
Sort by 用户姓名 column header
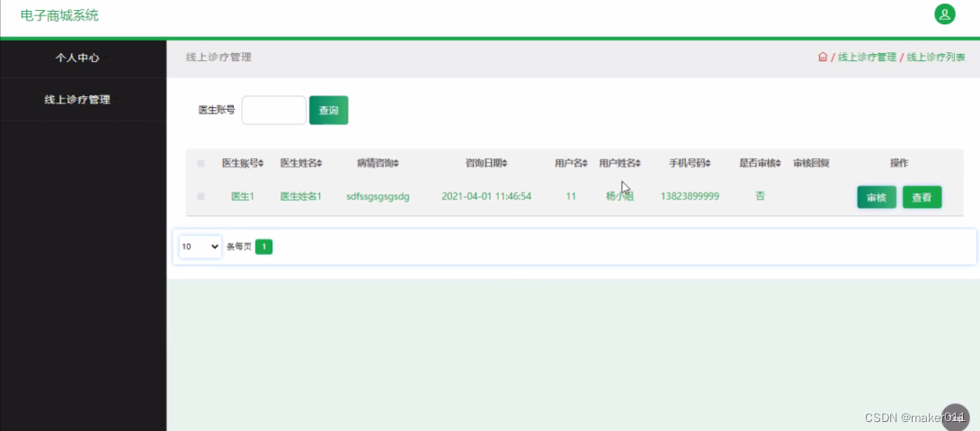[620, 163]
